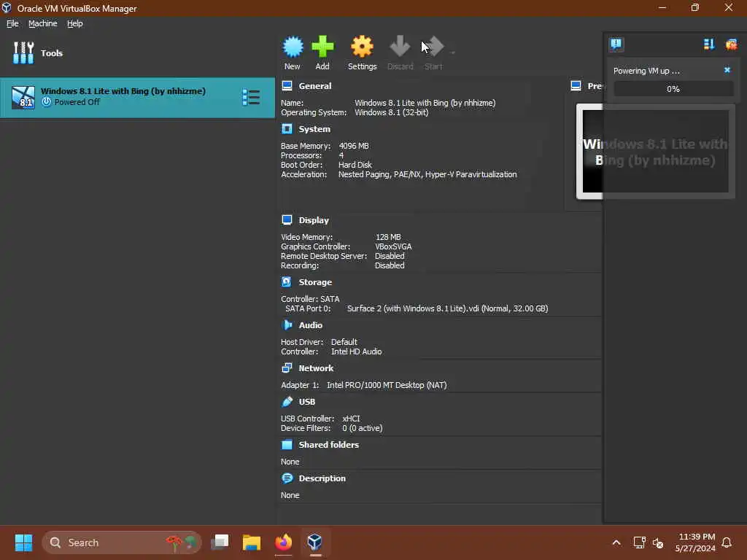Click the Storage heading link
Image resolution: width=747 pixels, height=560 pixels.
click(x=315, y=282)
